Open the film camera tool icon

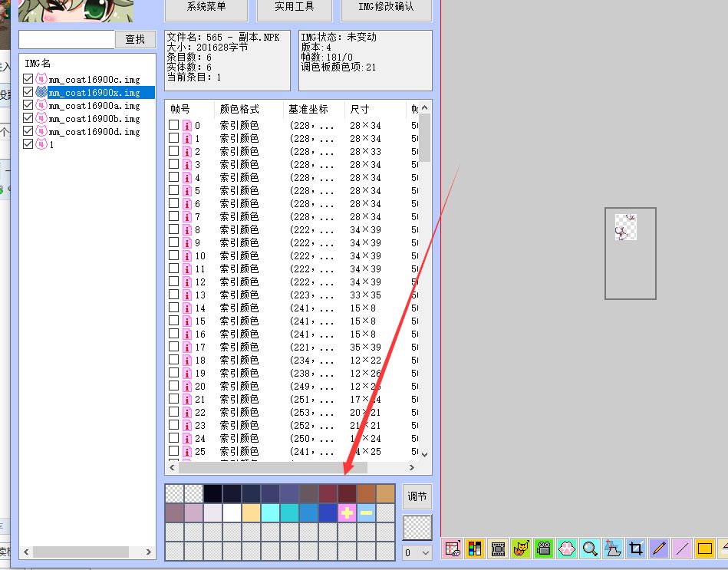(x=544, y=549)
